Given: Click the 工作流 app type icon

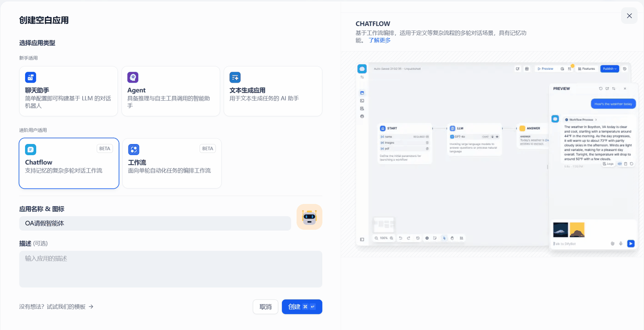Looking at the screenshot, I should point(133,149).
